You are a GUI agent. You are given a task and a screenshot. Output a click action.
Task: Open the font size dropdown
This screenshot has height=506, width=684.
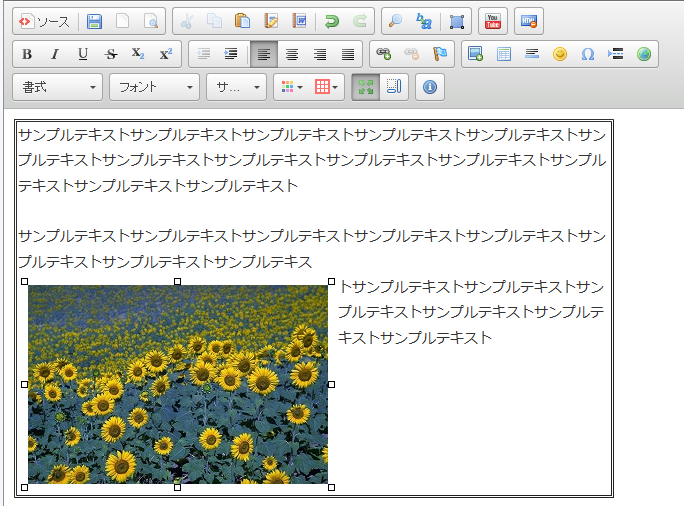237,87
